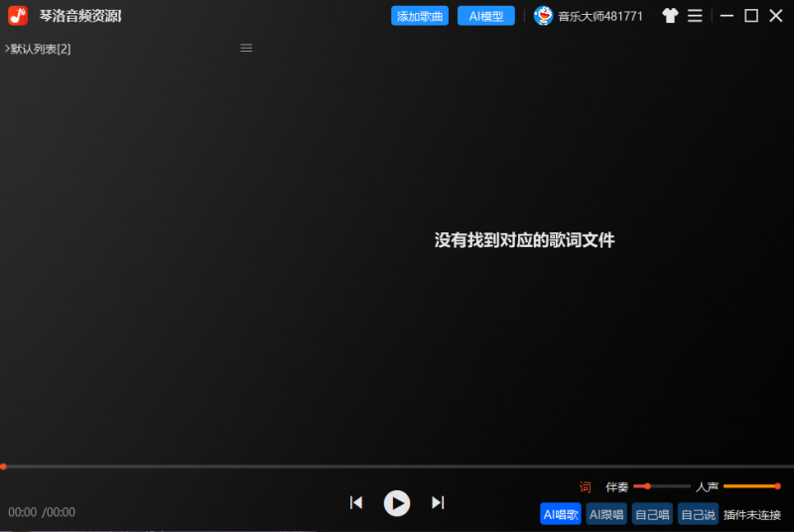Image resolution: width=794 pixels, height=532 pixels.
Task: Select the AI跟唱 mode
Action: pyautogui.click(x=606, y=514)
